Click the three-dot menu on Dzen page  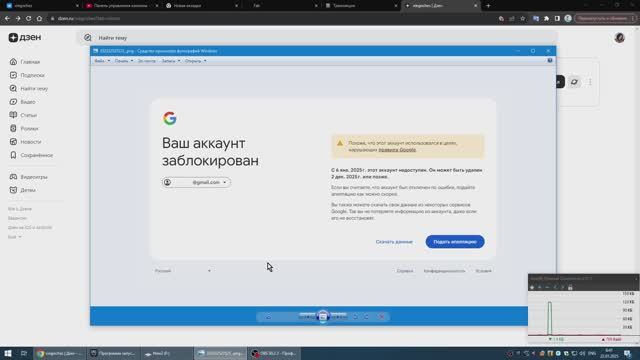click(x=590, y=82)
